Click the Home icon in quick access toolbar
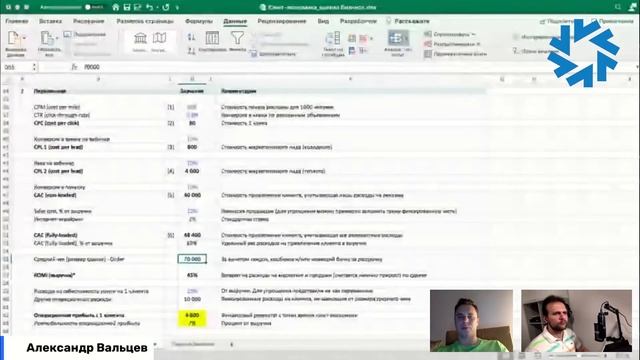 (x=116, y=7)
